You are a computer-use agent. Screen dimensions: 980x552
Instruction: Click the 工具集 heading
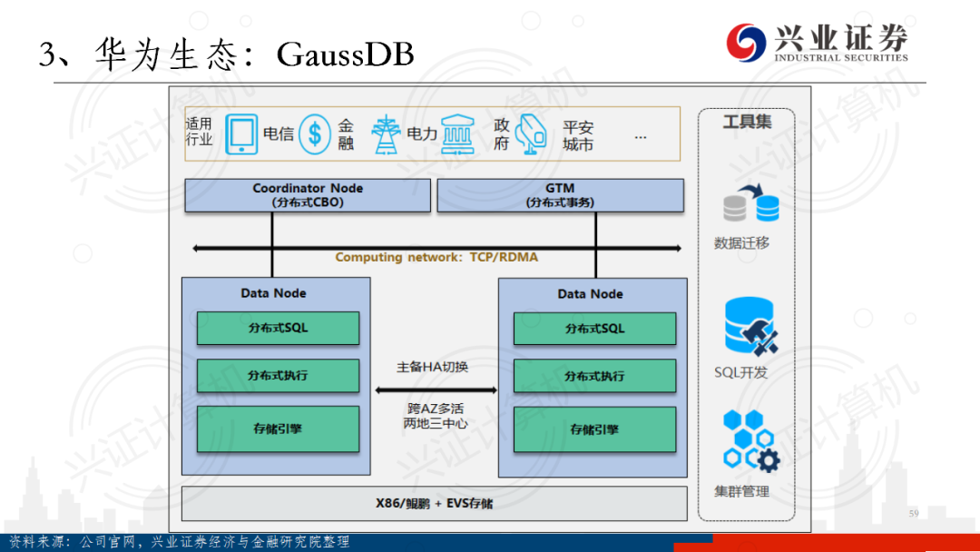[x=746, y=121]
